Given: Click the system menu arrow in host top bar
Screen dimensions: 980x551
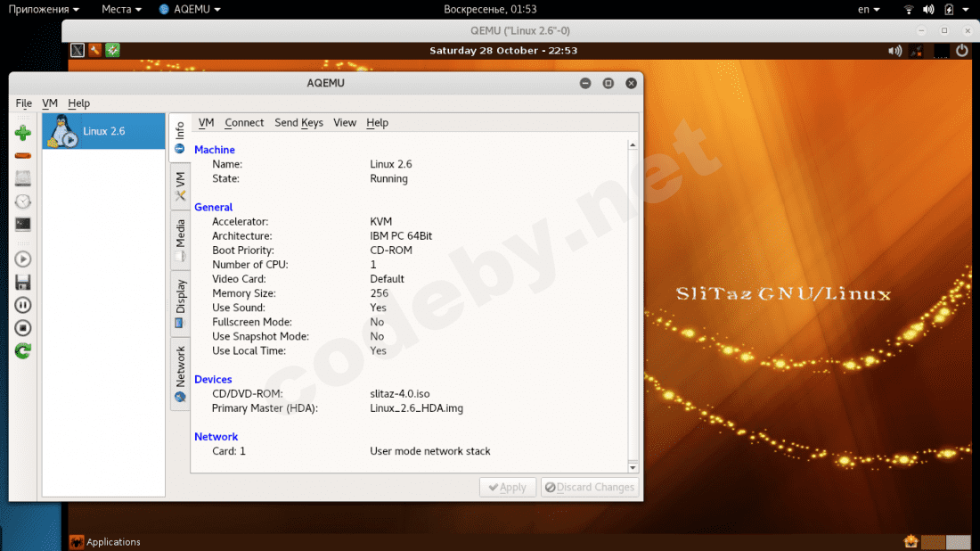Looking at the screenshot, I should point(967,10).
